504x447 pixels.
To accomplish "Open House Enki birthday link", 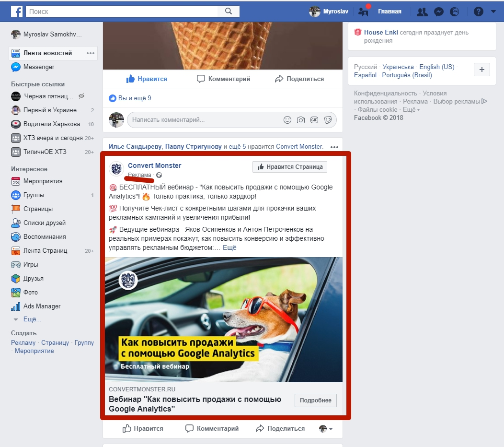I will pos(381,32).
